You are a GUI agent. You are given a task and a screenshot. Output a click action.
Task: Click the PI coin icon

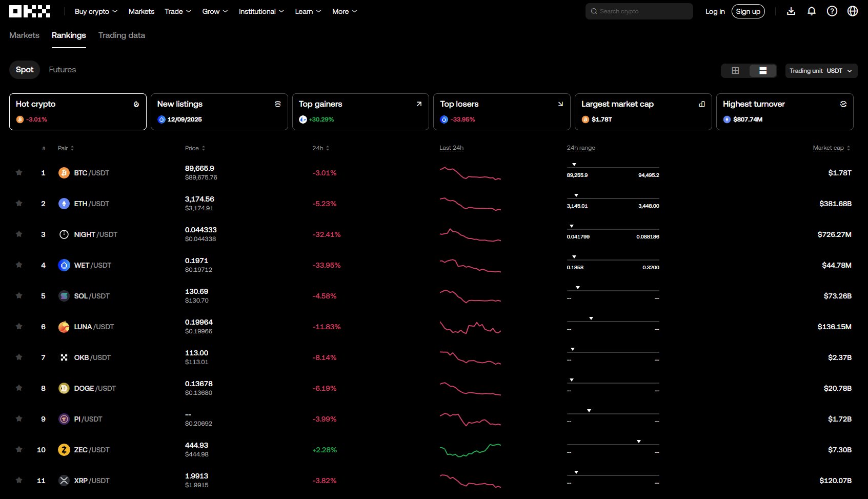(x=64, y=419)
